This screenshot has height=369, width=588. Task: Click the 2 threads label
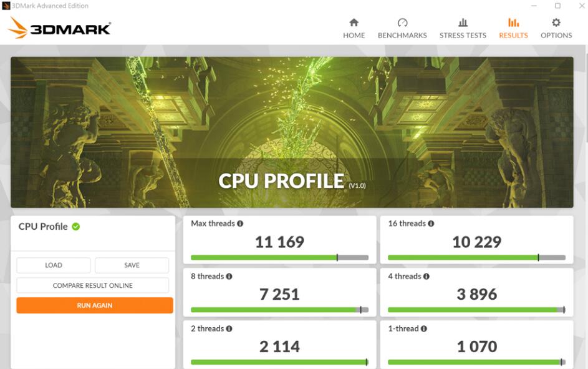click(208, 328)
